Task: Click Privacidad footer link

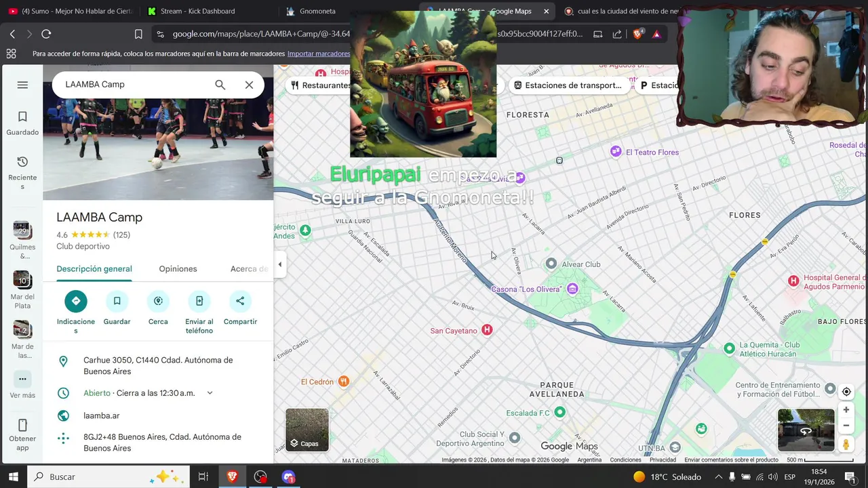Action: (663, 460)
